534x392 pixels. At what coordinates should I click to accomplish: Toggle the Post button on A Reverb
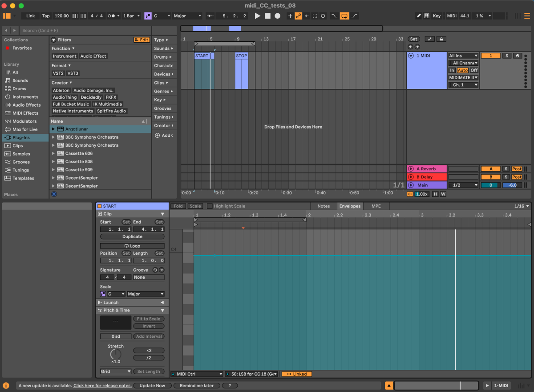point(517,169)
